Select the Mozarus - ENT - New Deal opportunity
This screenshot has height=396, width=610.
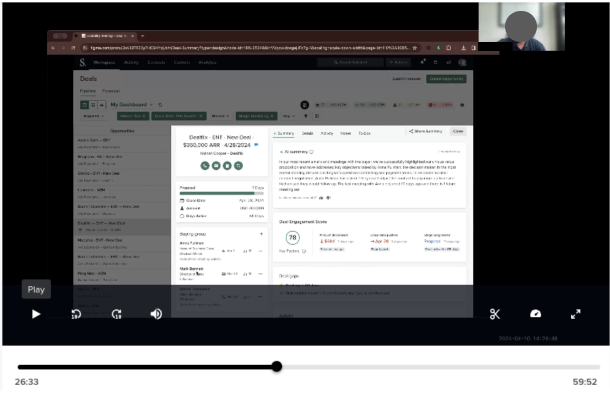(x=122, y=243)
